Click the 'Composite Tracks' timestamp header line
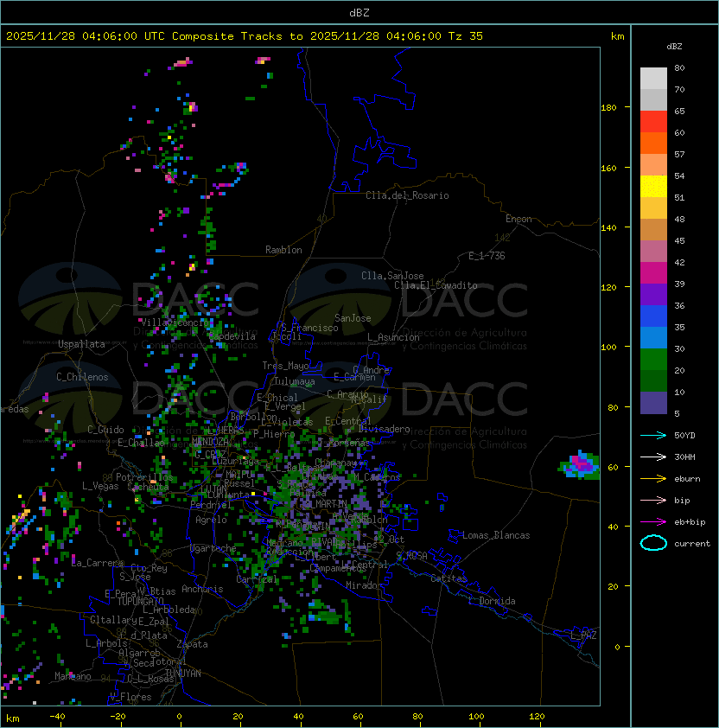 (x=245, y=36)
